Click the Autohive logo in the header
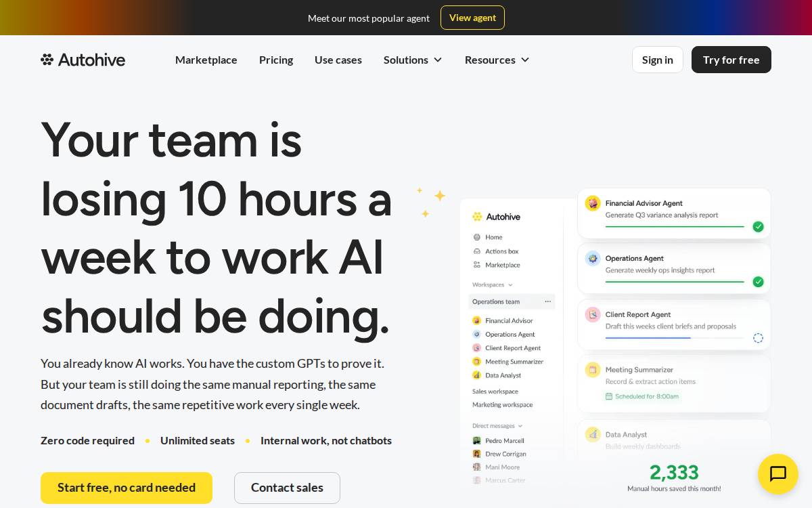The height and width of the screenshot is (508, 812). point(83,60)
